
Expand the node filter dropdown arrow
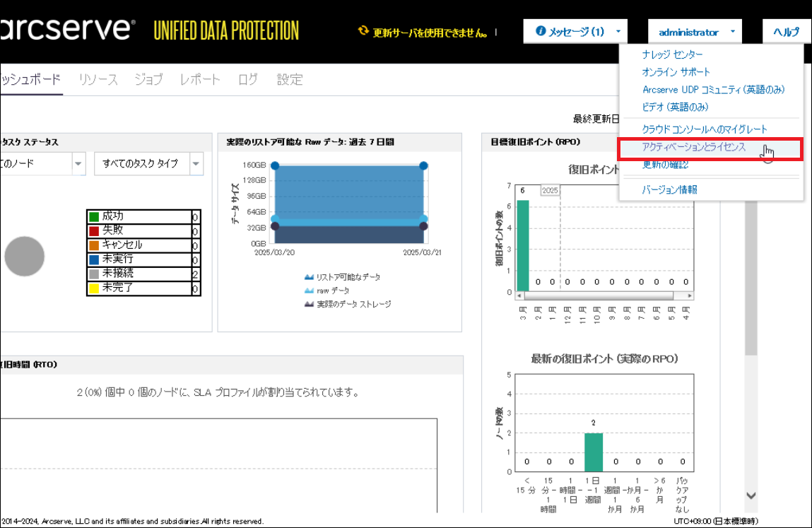(78, 164)
